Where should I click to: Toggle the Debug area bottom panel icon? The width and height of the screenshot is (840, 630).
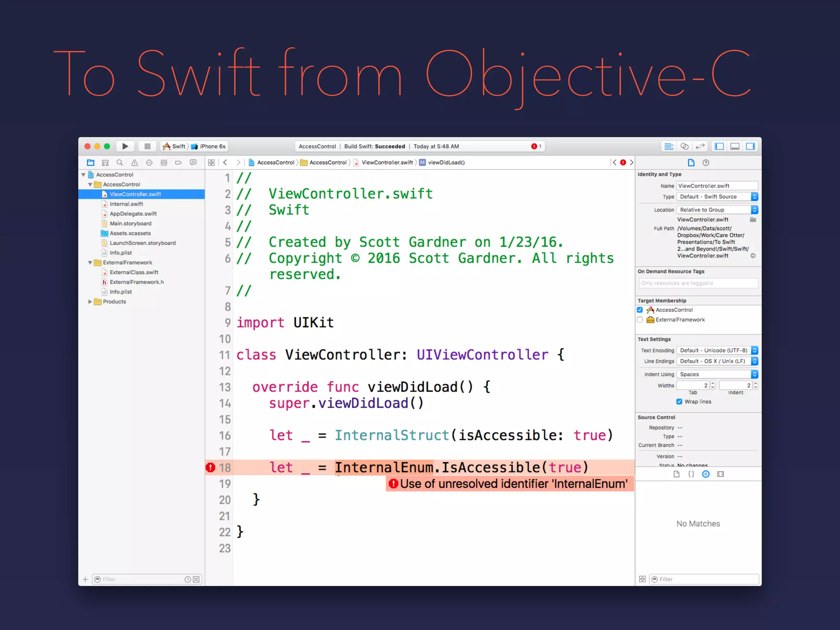[x=735, y=146]
